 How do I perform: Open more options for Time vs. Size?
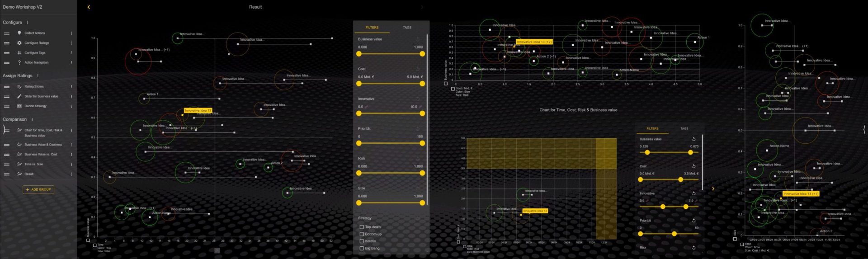71,164
